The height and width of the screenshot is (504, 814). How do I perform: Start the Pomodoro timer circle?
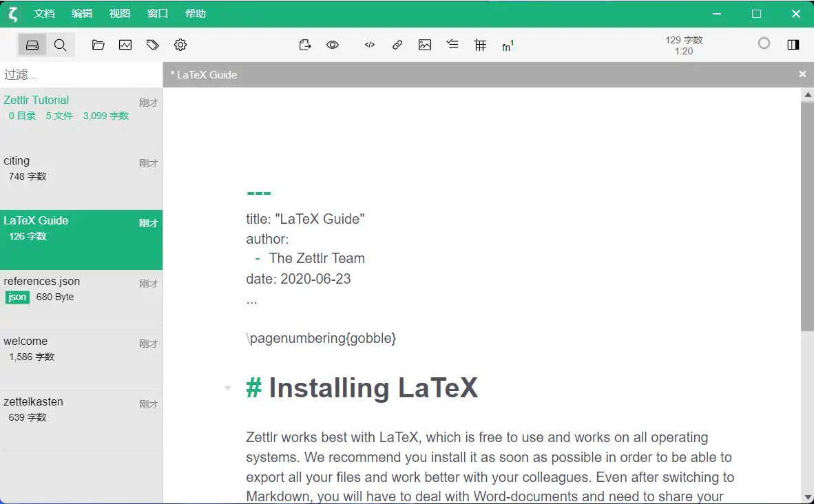764,43
